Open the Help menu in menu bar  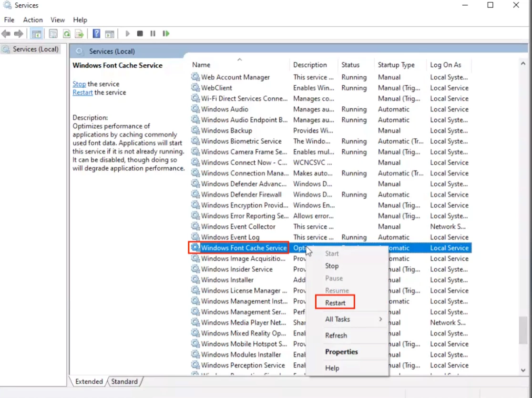click(x=80, y=20)
